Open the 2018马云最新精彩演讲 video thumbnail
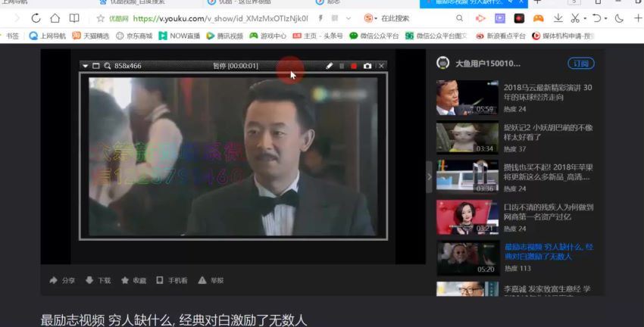Viewport: 644px width, 327px height. tap(467, 98)
